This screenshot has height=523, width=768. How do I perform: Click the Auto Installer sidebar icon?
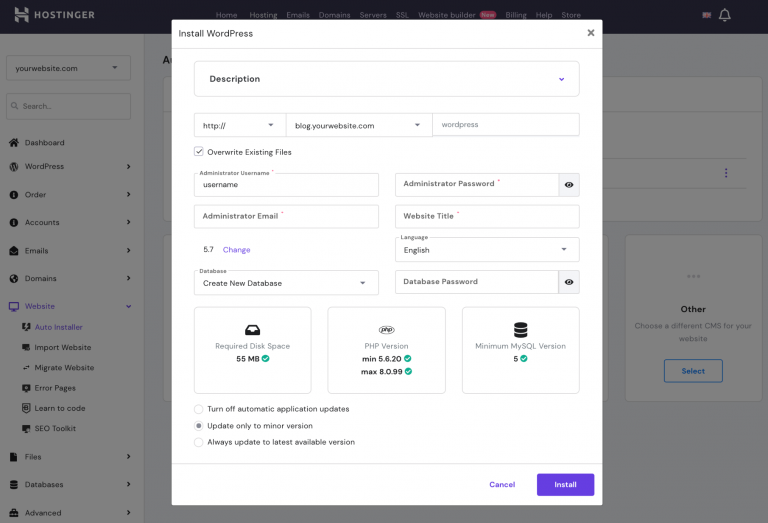tap(26, 327)
